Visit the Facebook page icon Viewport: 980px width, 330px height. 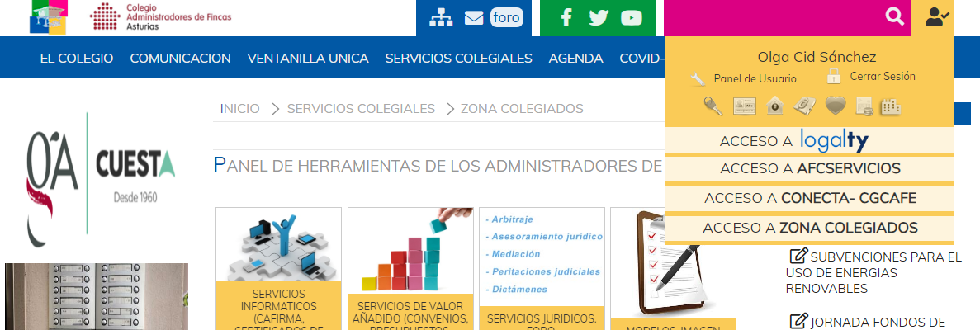(566, 17)
